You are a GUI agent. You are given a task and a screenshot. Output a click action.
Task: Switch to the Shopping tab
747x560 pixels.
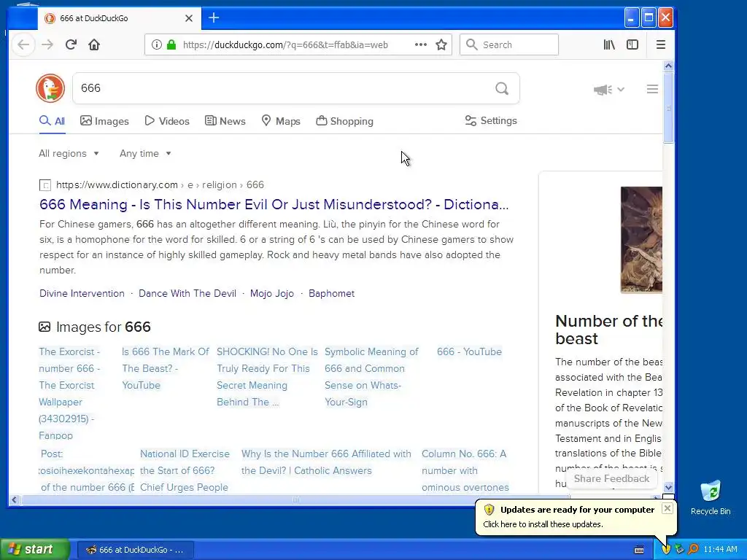click(x=344, y=121)
